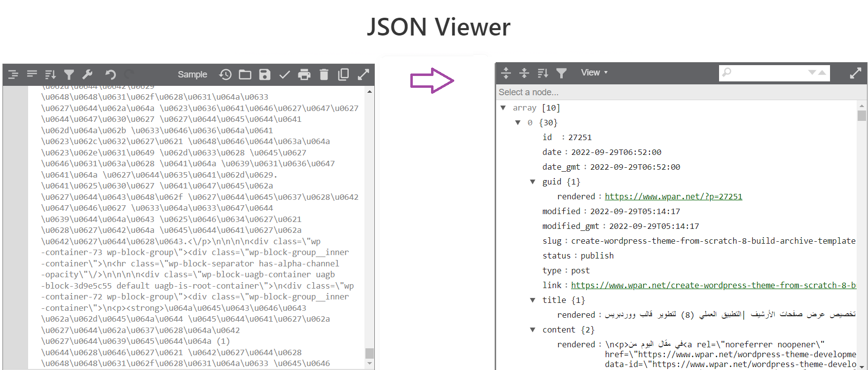Select the id value 27251
Screen dimensions: 868x370
(579, 137)
